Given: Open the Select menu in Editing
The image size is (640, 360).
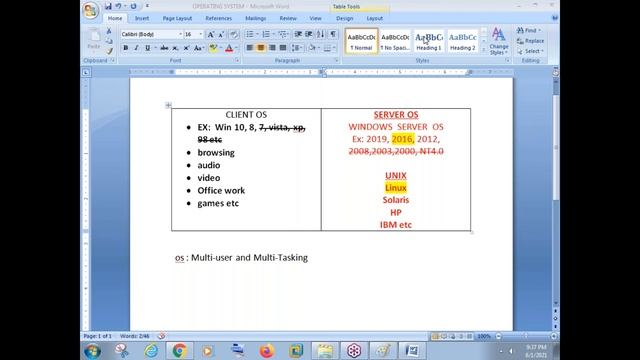Looking at the screenshot, I should pos(531,51).
